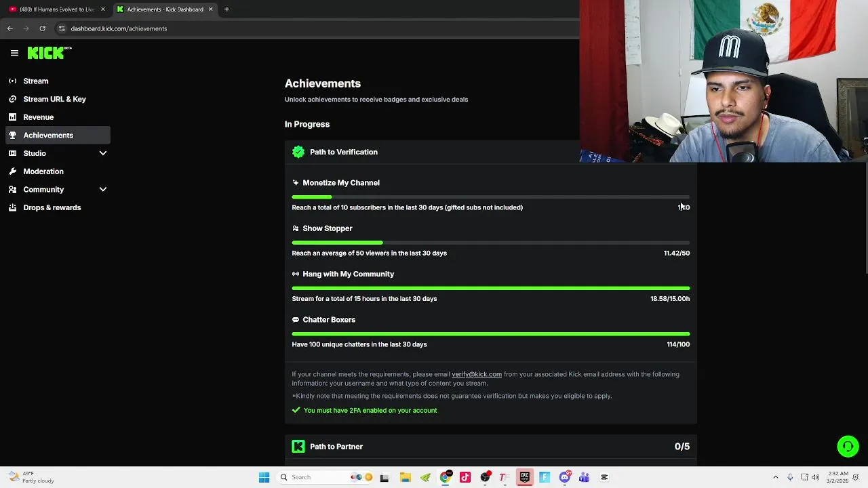This screenshot has height=488, width=868.
Task: Expand the Studio submenu chevron
Action: (x=103, y=153)
